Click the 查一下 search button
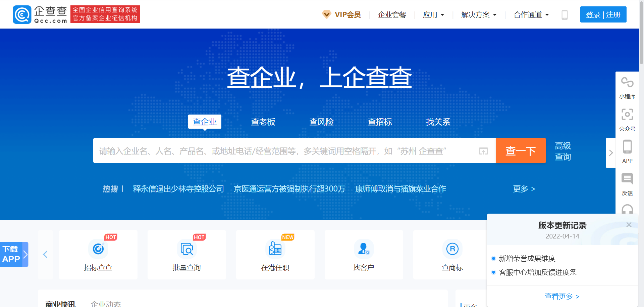Viewport: 644px width, 307px height. pyautogui.click(x=521, y=150)
